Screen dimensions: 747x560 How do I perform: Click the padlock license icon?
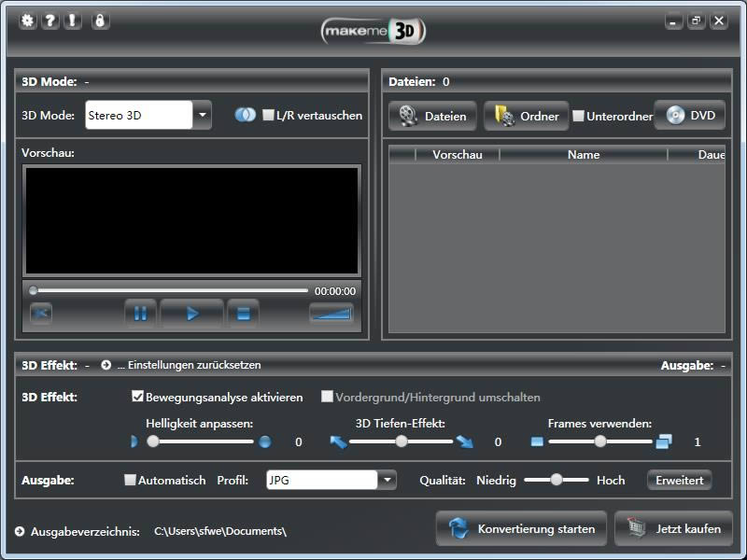pyautogui.click(x=100, y=21)
